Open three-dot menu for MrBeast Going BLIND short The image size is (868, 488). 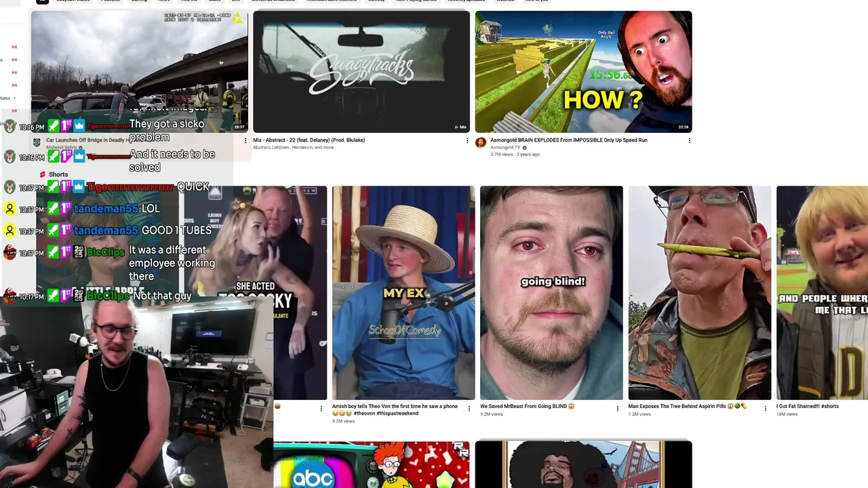pos(617,409)
